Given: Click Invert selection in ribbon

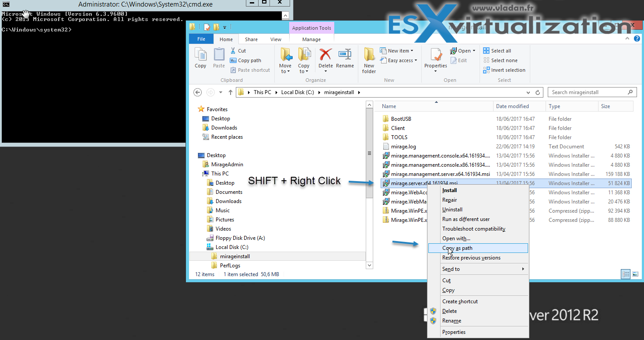Looking at the screenshot, I should point(504,70).
